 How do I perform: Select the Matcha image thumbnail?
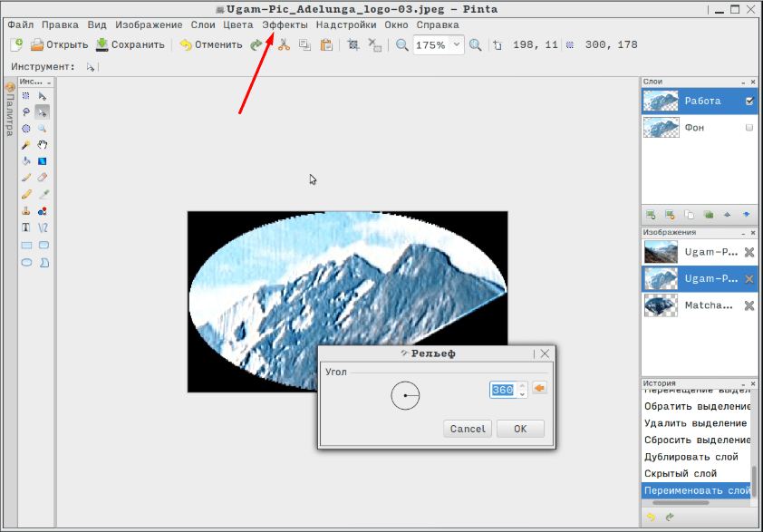[x=661, y=305]
